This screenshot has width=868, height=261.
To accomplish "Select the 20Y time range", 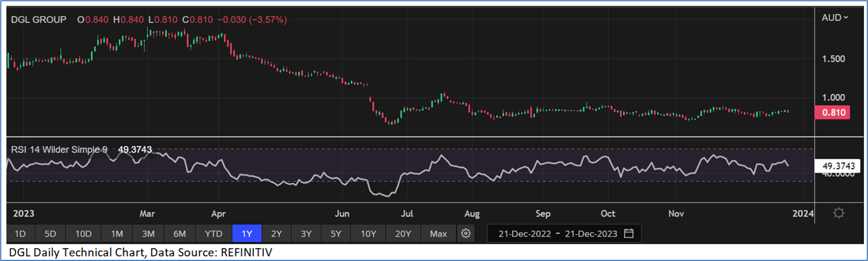I will coord(403,233).
